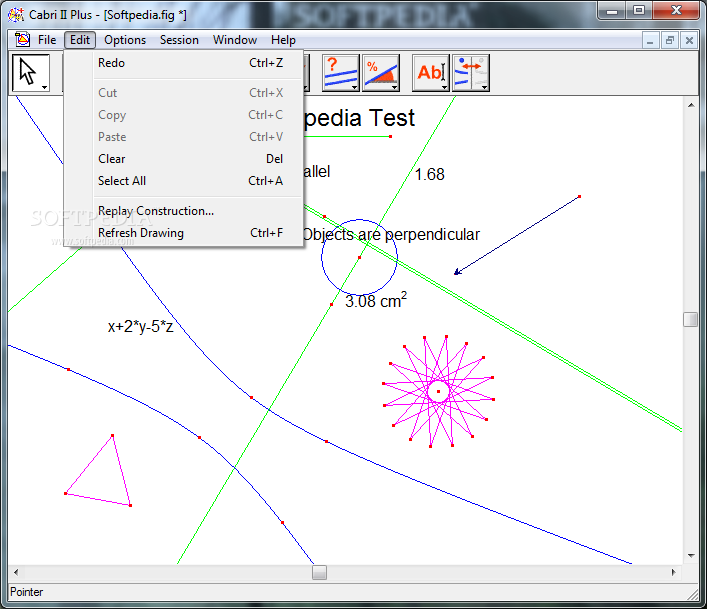
Task: Close the Softpedia.fig document window
Action: (x=689, y=41)
